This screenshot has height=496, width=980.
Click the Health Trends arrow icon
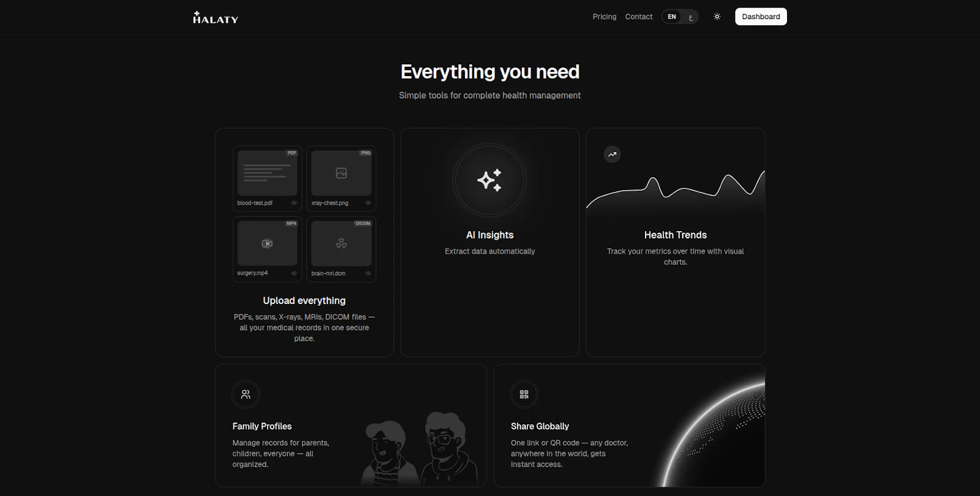pyautogui.click(x=612, y=155)
